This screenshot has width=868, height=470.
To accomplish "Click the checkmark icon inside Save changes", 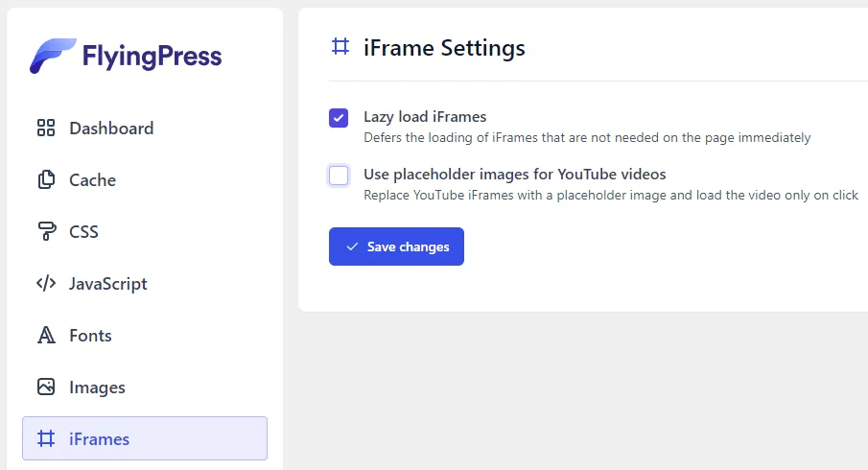I will click(x=352, y=247).
